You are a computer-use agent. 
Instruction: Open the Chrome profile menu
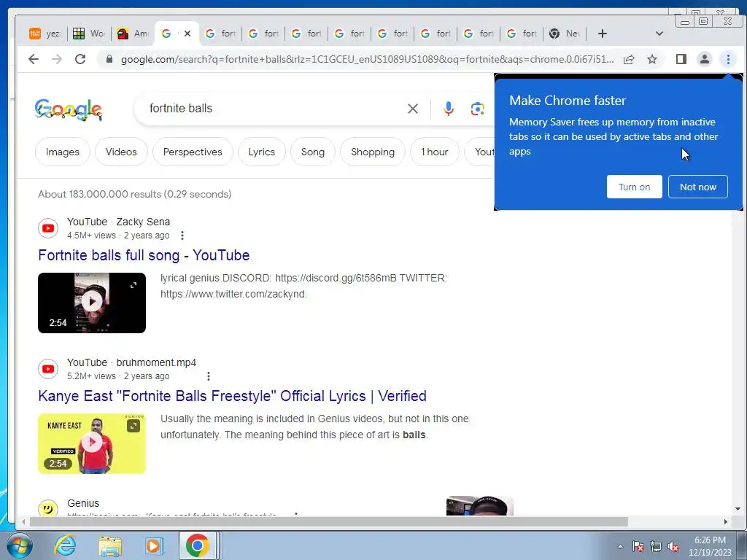point(704,59)
